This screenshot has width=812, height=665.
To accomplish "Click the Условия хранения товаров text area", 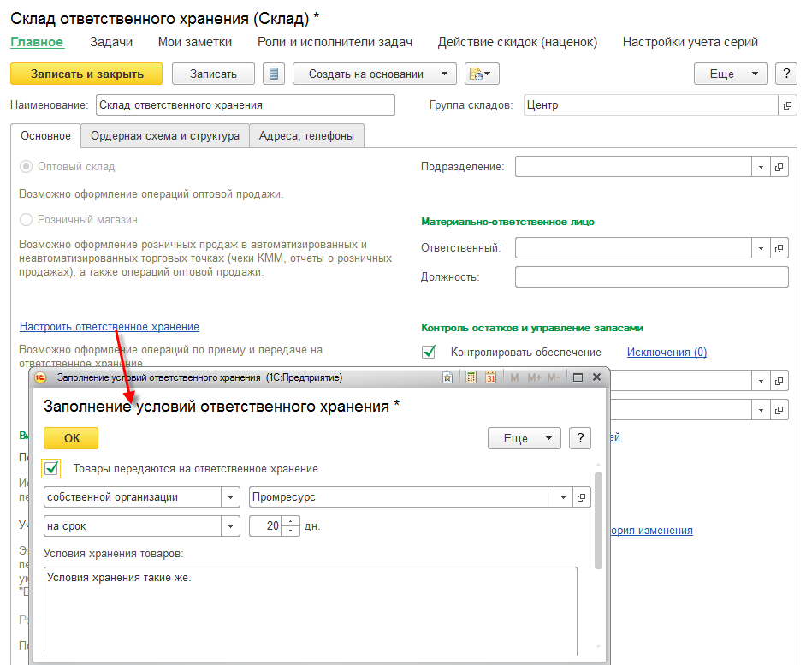I will pos(310,608).
